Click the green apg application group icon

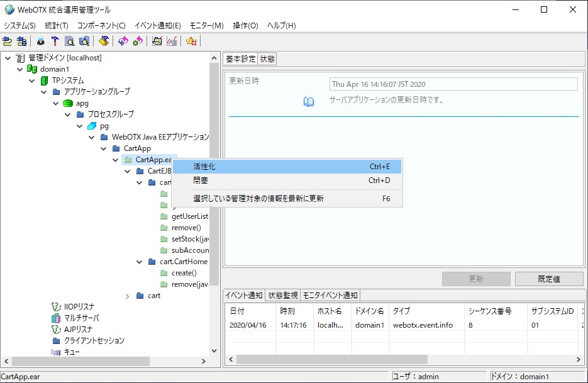point(67,103)
